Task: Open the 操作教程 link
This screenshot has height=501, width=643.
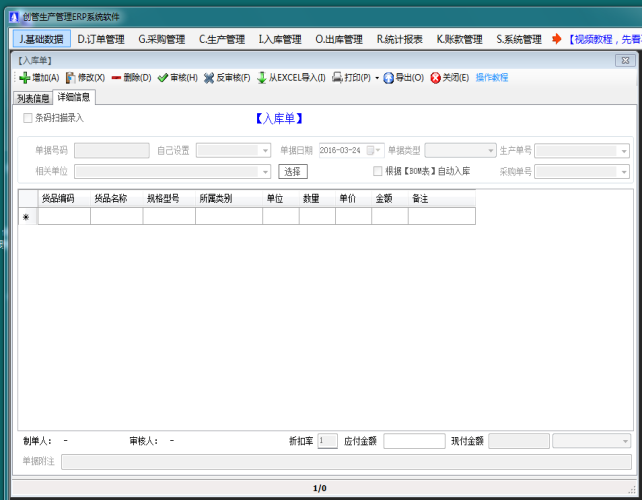Action: pos(491,78)
